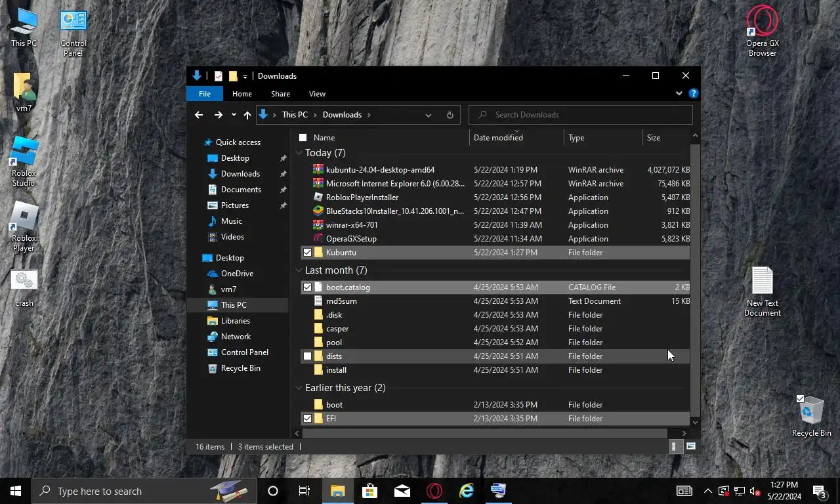Toggle the select-all checkbox in Name header
The image size is (840, 504).
303,138
